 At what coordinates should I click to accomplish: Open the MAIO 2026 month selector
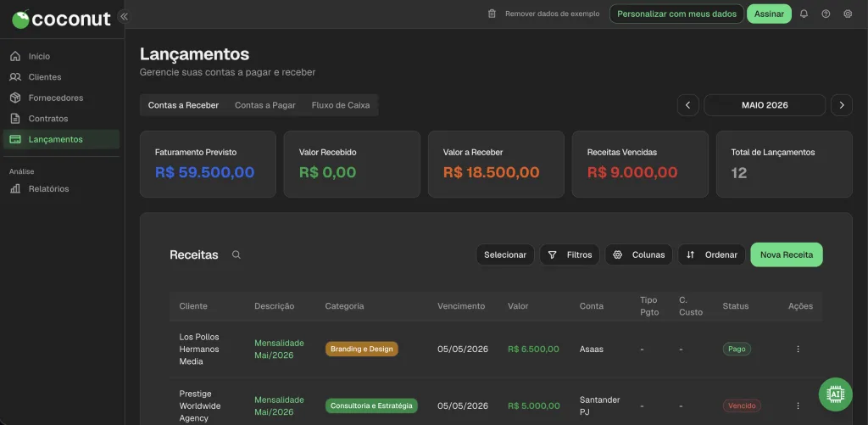[x=765, y=105]
